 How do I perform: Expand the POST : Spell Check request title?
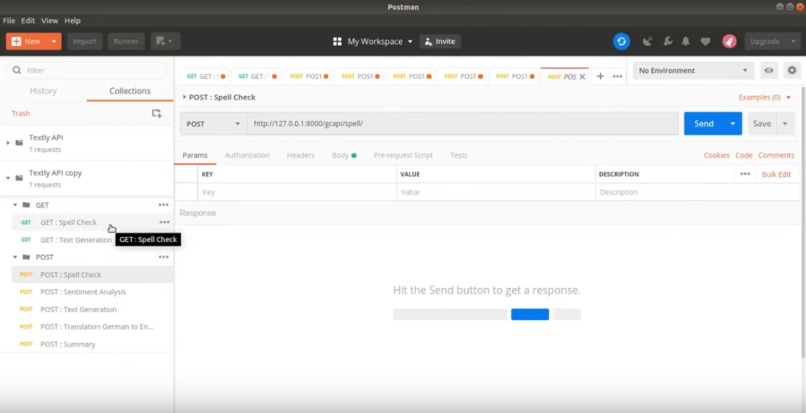[185, 97]
